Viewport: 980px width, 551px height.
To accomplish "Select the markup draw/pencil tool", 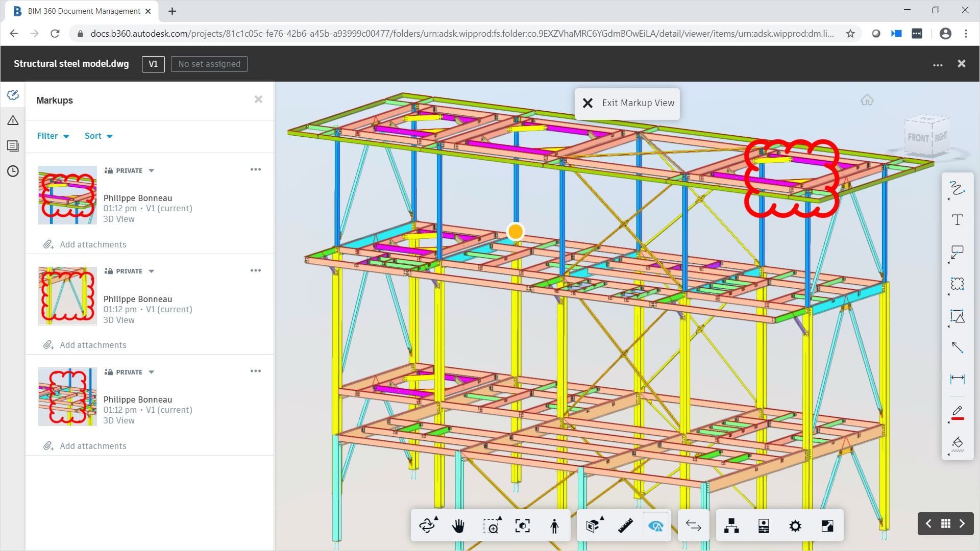I will pos(959,410).
